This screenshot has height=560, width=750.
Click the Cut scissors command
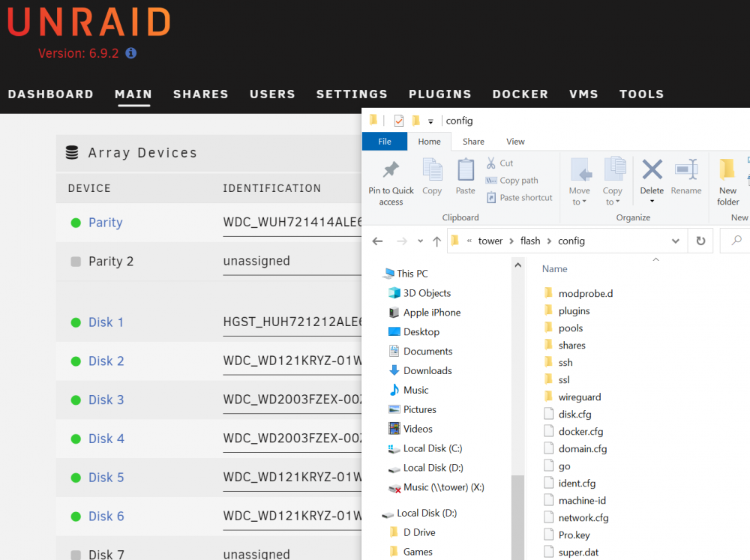pos(499,163)
